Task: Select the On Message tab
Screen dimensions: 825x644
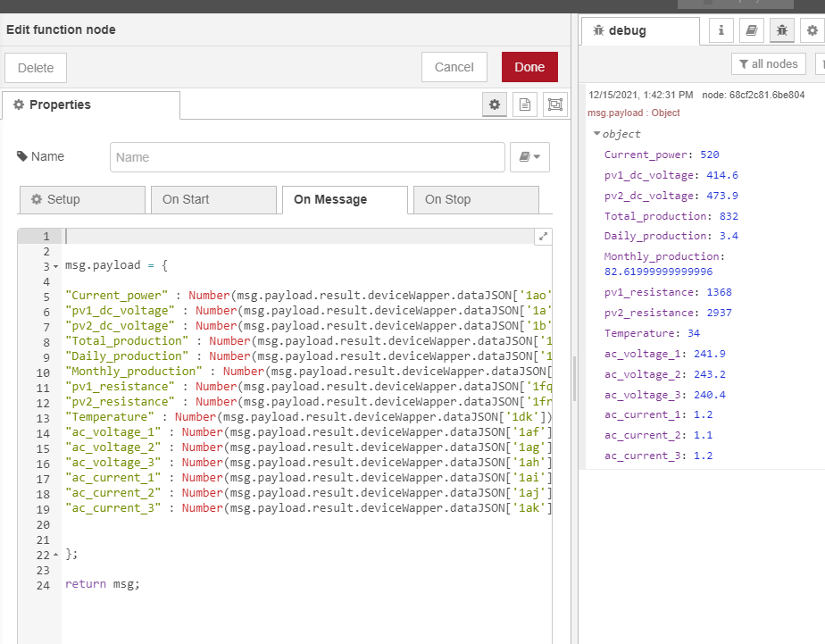Action: pos(345,200)
